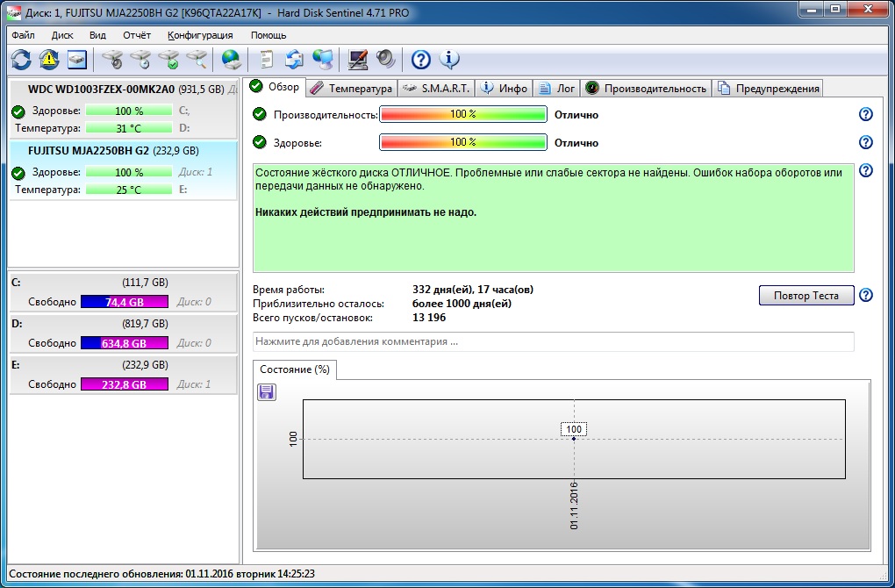Click the WDC disk health 100 % bar

pos(128,111)
